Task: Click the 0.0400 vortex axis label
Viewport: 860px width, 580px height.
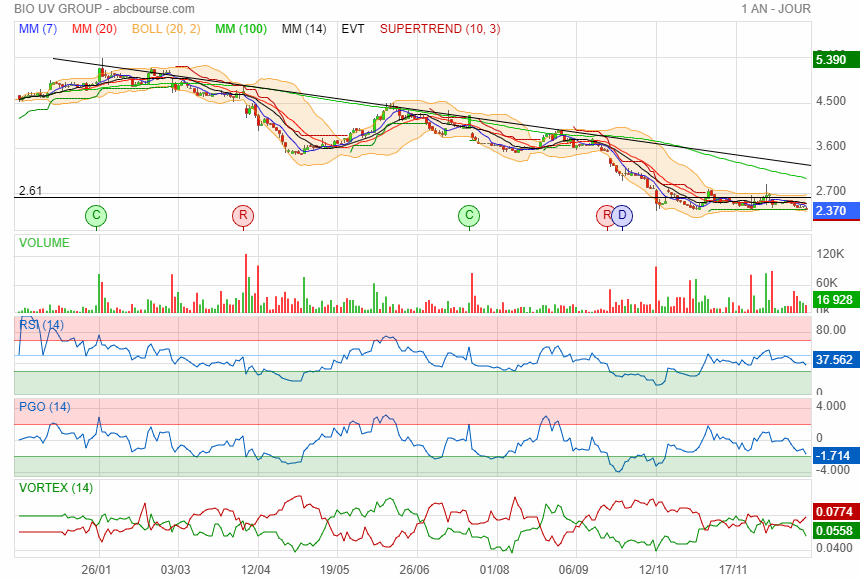Action: [834, 548]
